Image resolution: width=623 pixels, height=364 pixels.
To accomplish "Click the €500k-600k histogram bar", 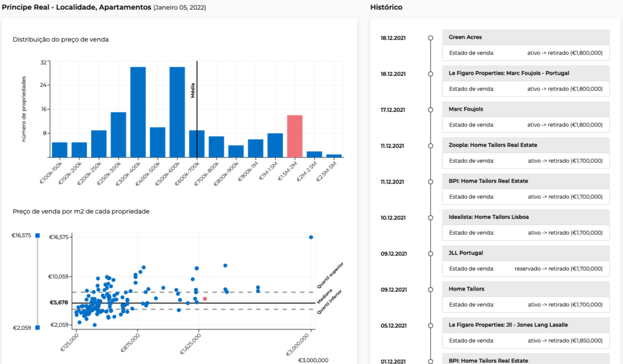I will pyautogui.click(x=177, y=112).
